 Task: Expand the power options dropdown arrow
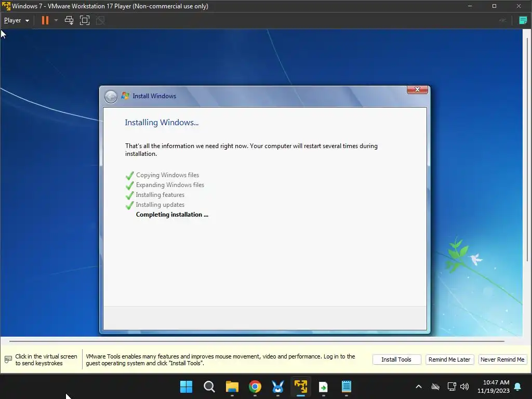pos(56,20)
